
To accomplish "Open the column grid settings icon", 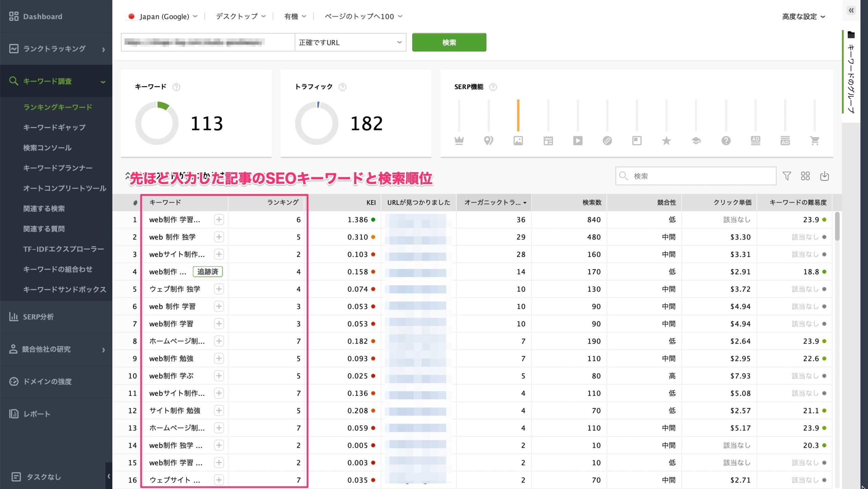I will coord(805,176).
